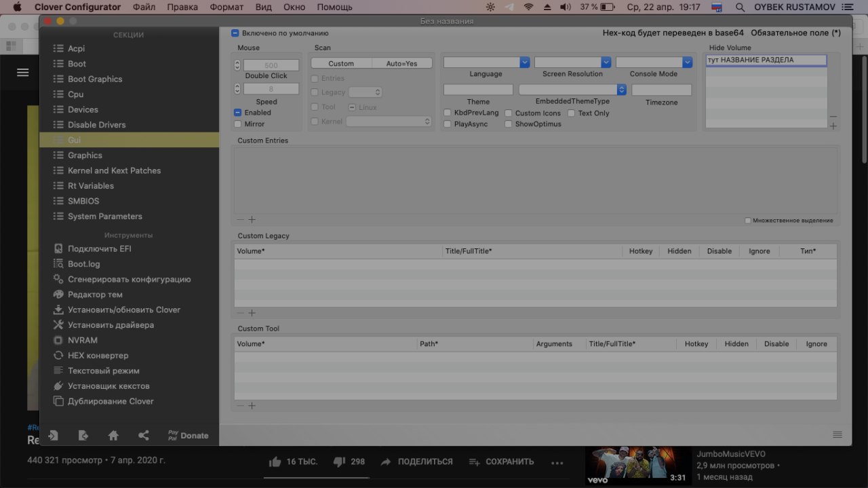Click the Theme input field

(478, 90)
